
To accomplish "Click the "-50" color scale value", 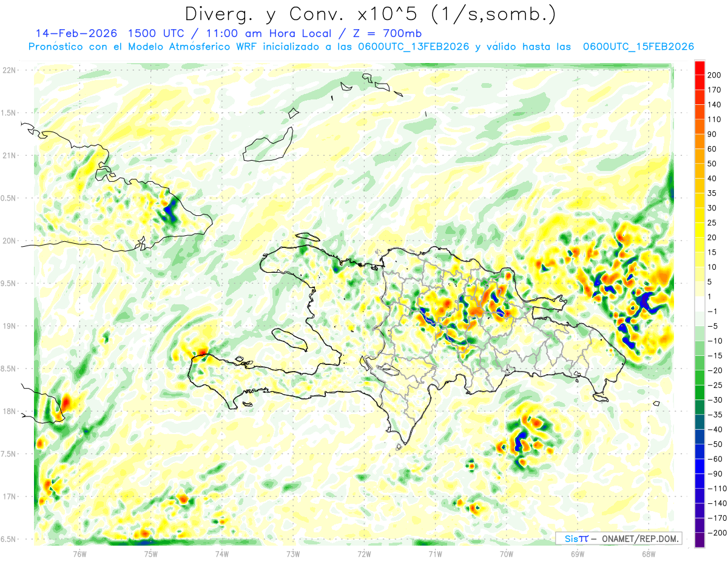I will click(716, 444).
